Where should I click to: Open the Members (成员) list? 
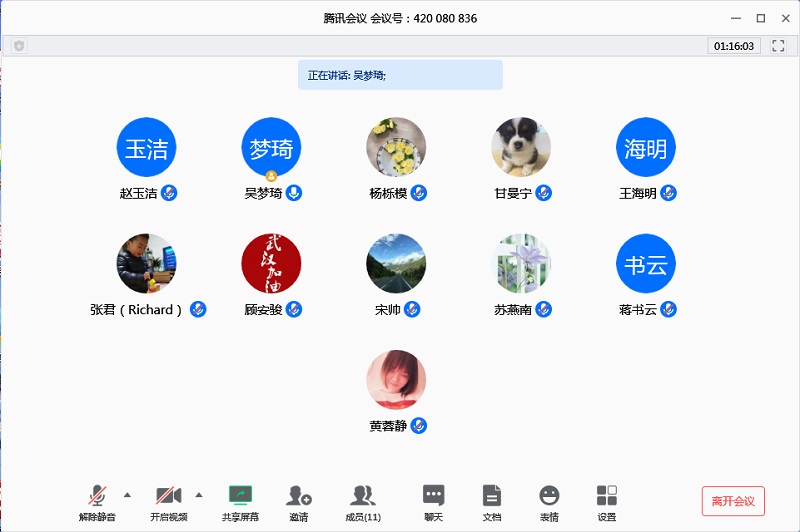tap(362, 496)
